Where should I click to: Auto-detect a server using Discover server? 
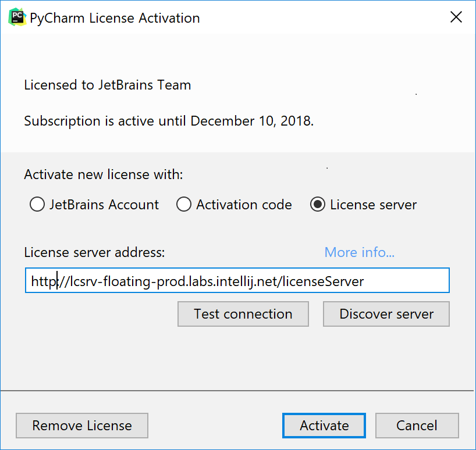[386, 314]
